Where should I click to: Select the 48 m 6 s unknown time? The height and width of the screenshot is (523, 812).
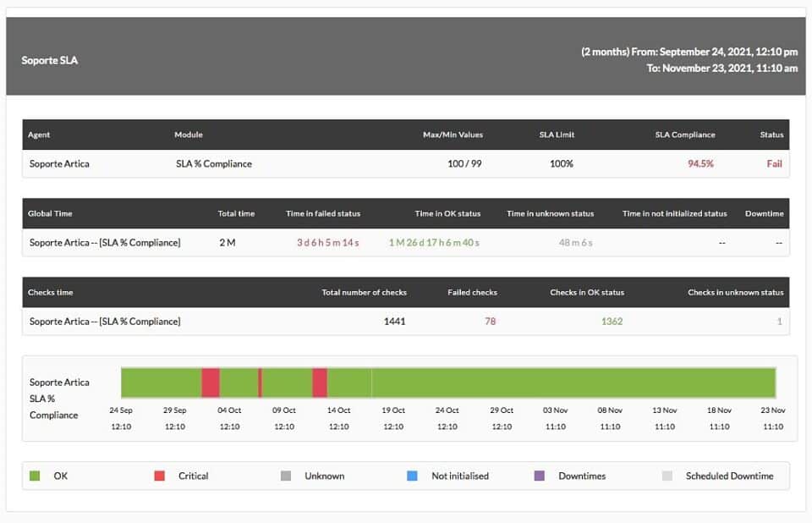coord(576,243)
